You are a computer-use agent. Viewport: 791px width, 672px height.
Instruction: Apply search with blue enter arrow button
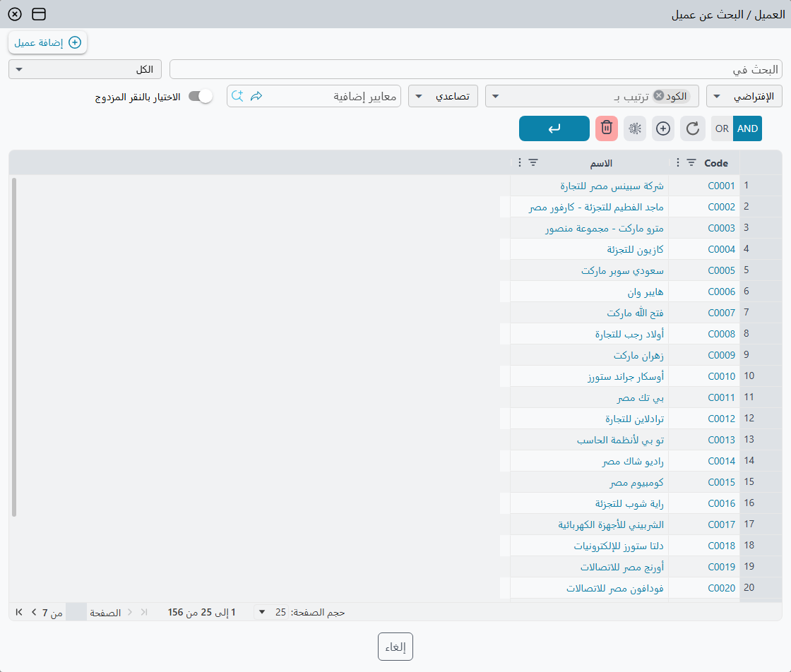click(x=554, y=128)
